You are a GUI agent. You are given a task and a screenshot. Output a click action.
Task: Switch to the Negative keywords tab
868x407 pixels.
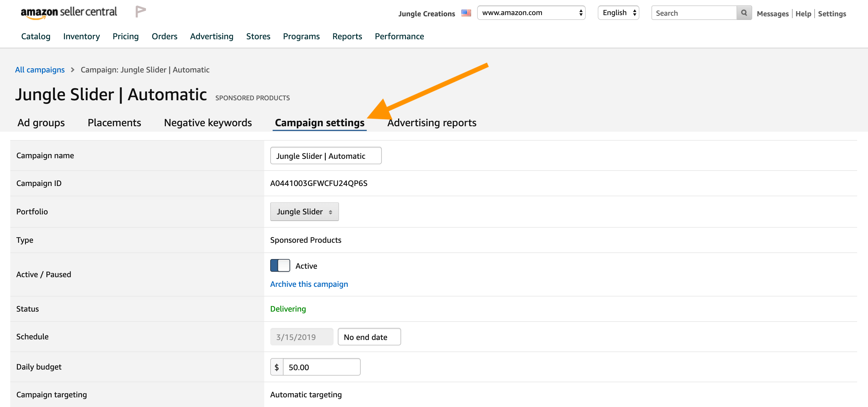point(207,123)
